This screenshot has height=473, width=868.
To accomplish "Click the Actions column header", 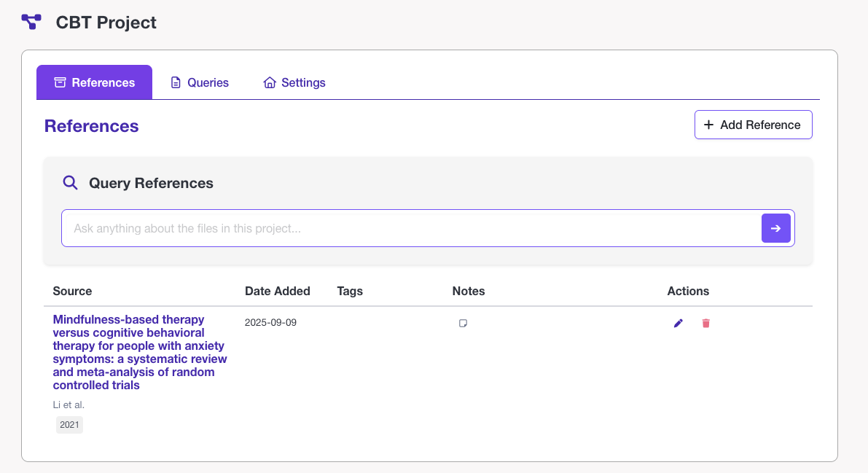I will (688, 291).
